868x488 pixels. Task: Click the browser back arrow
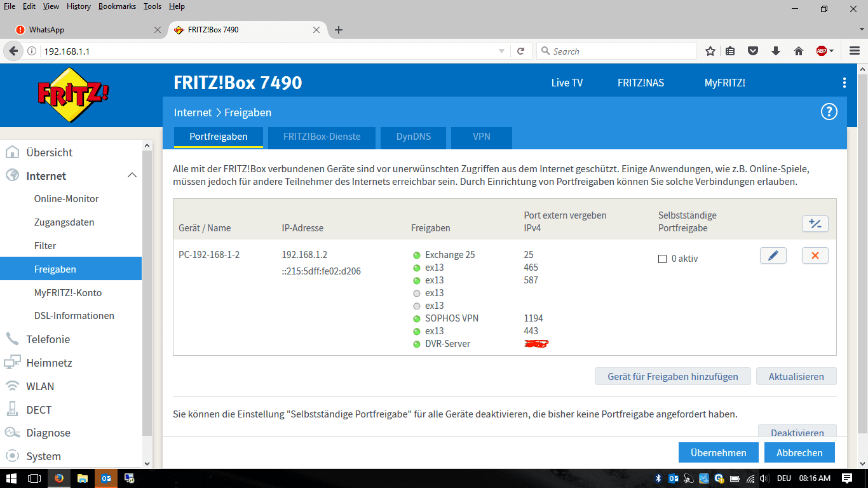pos(13,51)
